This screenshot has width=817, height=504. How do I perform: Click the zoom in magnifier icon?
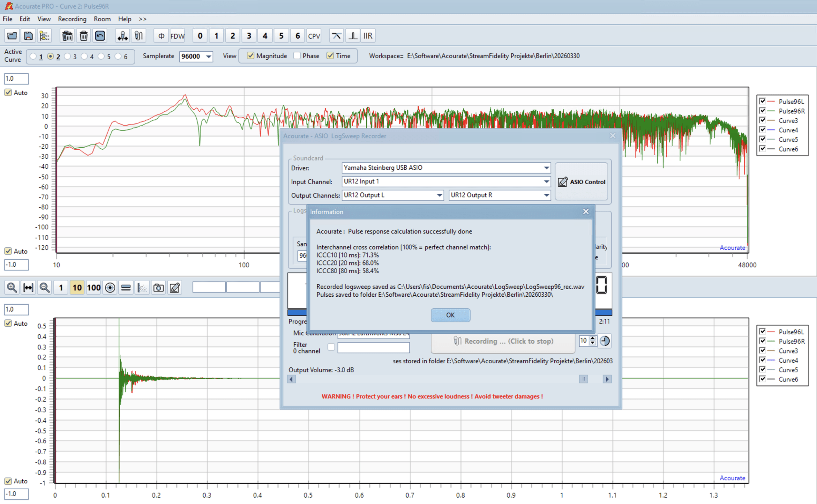[12, 287]
